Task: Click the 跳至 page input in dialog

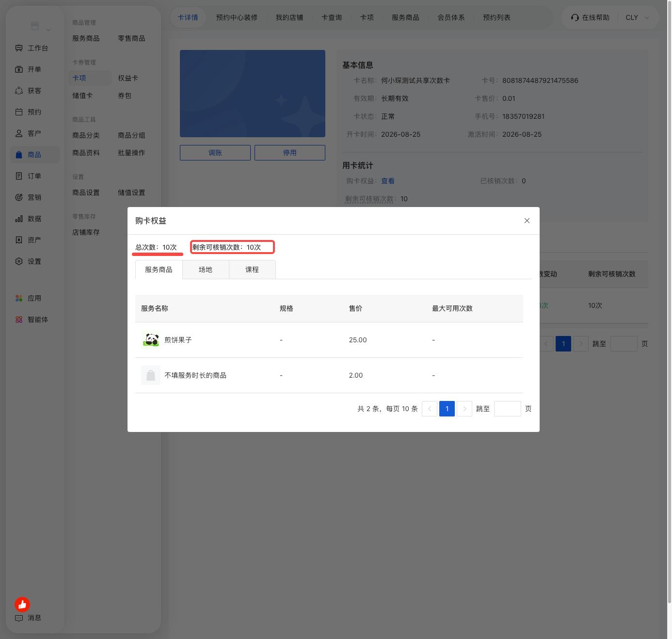Action: click(508, 409)
